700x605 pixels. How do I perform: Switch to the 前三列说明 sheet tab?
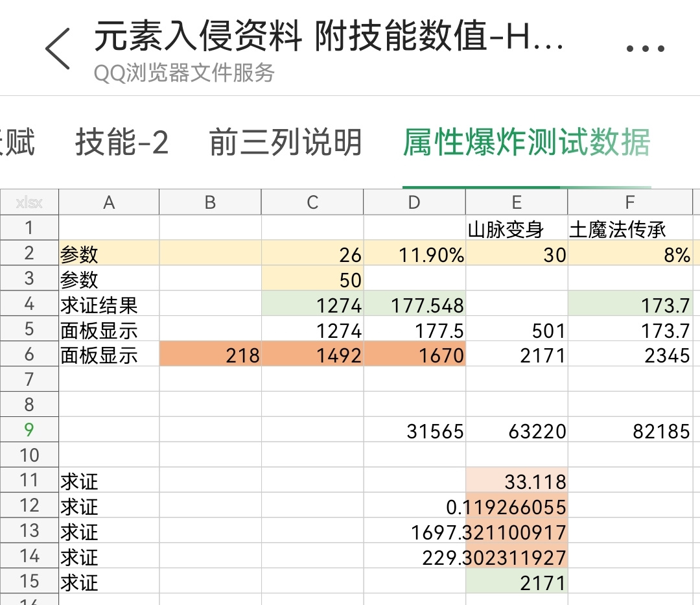(x=285, y=143)
